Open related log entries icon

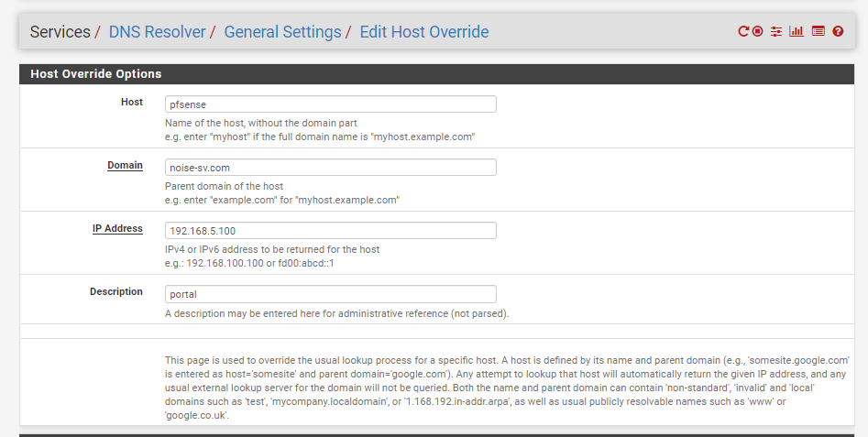coord(819,31)
